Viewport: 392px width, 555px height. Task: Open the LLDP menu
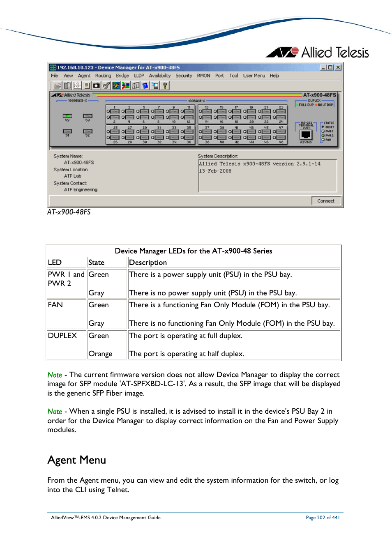[139, 76]
